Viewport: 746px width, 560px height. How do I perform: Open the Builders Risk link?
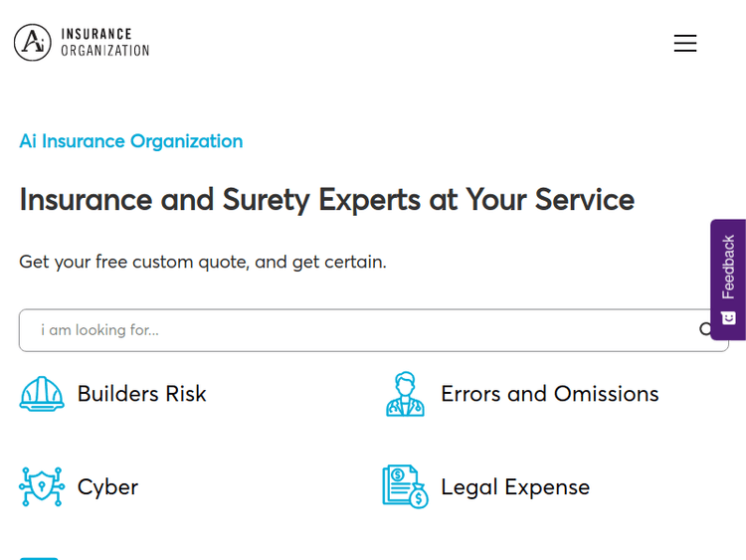click(x=141, y=394)
